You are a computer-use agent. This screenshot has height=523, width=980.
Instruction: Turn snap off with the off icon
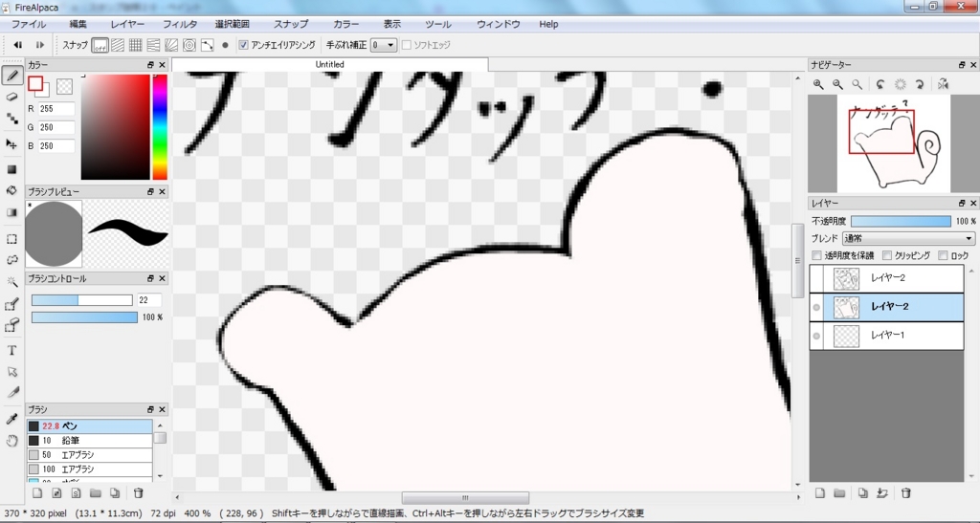100,45
